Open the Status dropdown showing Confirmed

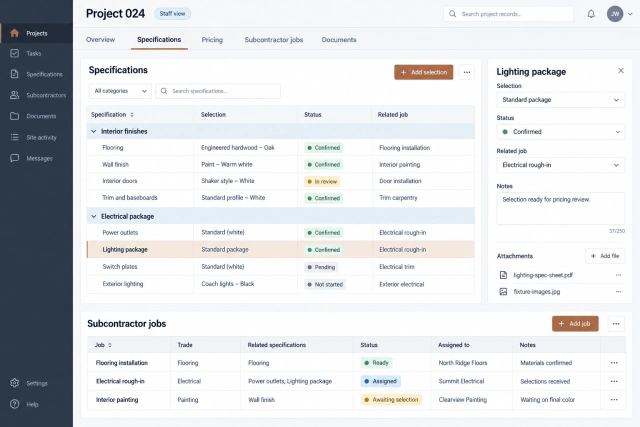(x=560, y=132)
